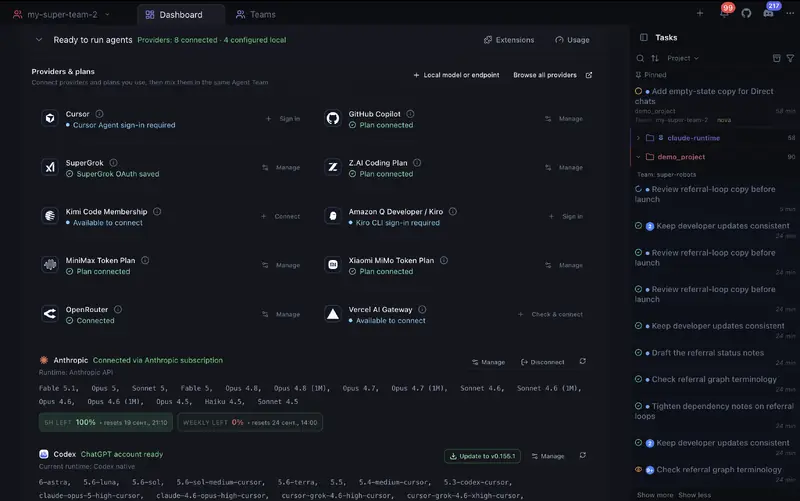Open notifications bell with 99 badge
This screenshot has height=501, width=800.
(x=724, y=13)
